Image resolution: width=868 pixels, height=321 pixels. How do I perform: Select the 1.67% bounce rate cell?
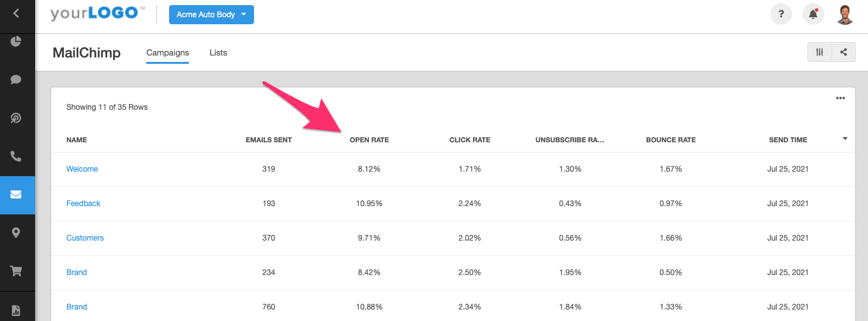(x=671, y=169)
